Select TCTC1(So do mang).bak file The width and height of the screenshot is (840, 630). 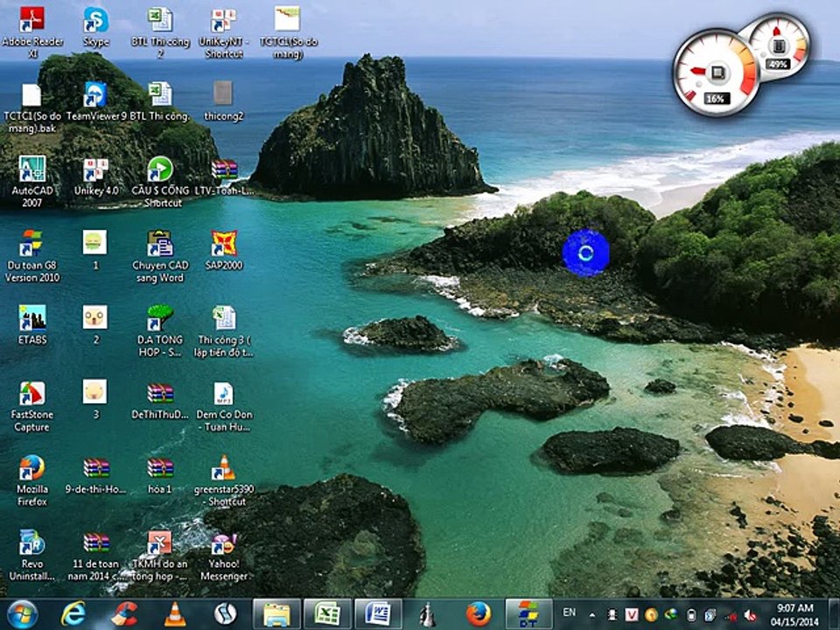point(31,95)
